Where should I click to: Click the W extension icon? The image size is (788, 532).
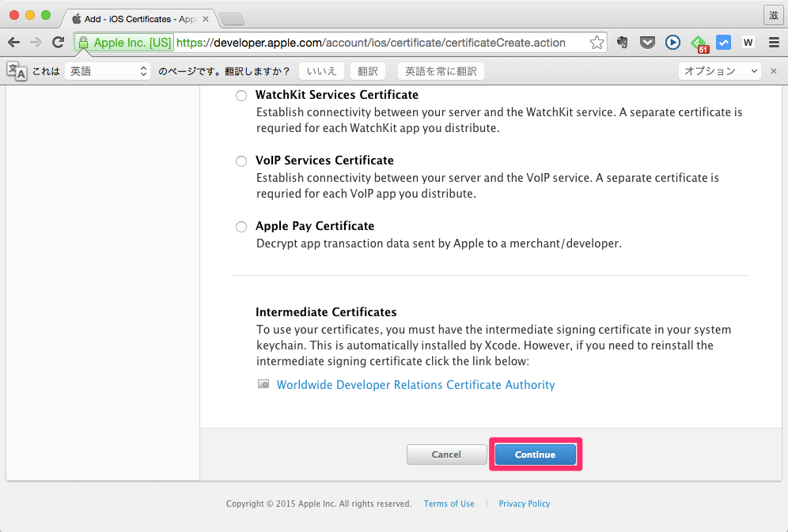click(x=748, y=43)
